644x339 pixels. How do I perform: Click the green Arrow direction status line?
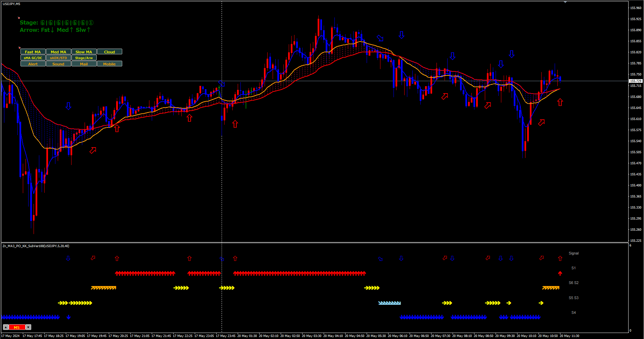click(55, 30)
